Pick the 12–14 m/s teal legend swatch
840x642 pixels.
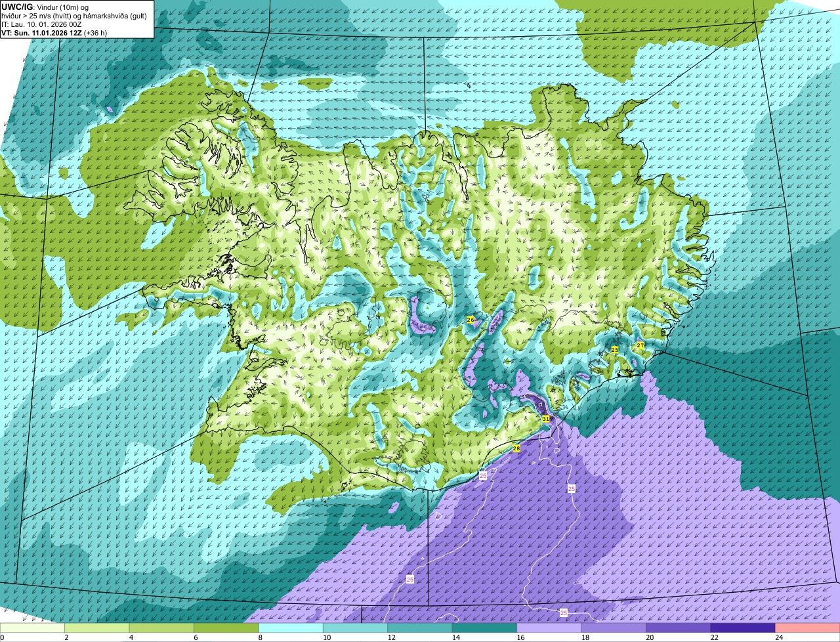pyautogui.click(x=420, y=628)
